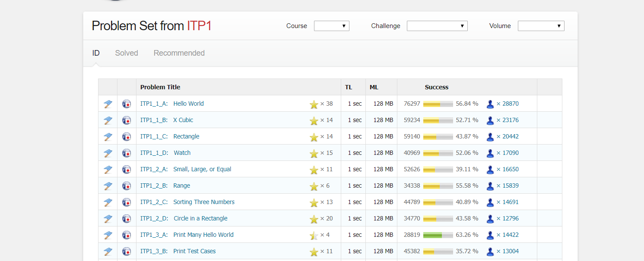Open the ITP1_2_B Range problem
644x261 pixels.
[x=165, y=186]
